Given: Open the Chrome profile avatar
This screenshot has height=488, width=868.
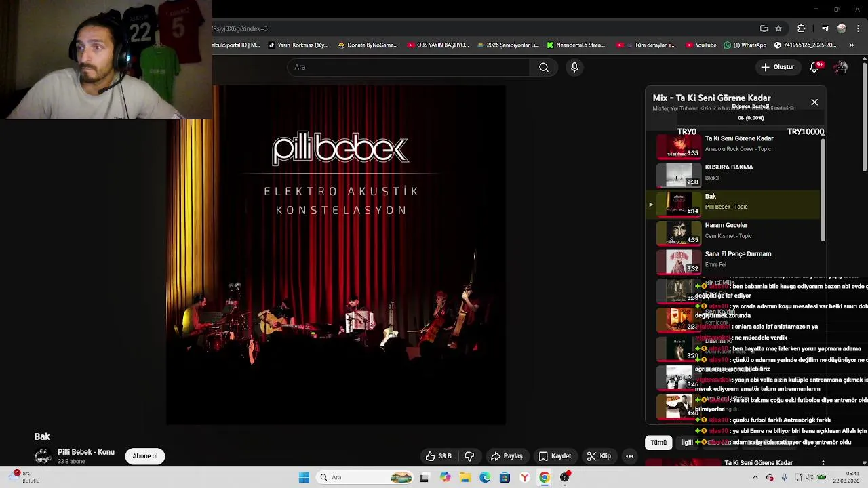Looking at the screenshot, I should point(842,28).
